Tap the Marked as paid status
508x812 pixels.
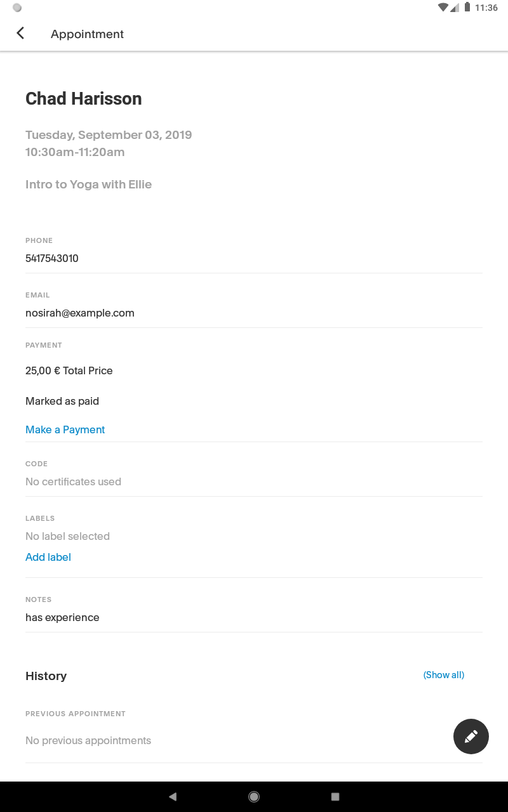click(62, 401)
